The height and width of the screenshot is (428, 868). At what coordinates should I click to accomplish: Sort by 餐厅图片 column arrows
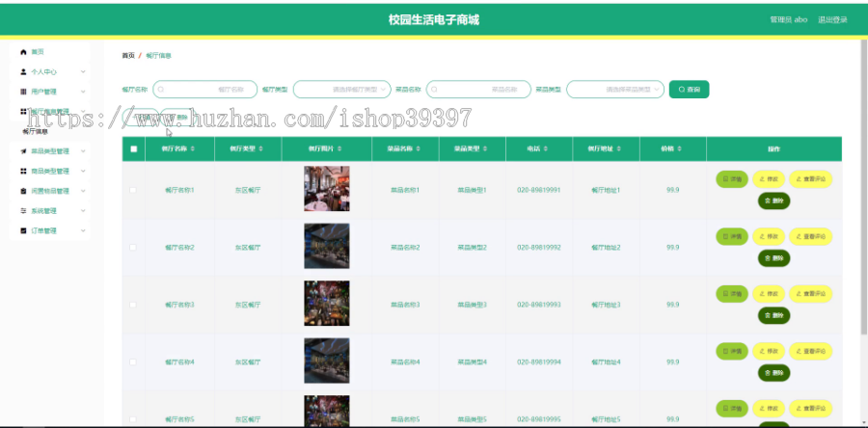[339, 148]
